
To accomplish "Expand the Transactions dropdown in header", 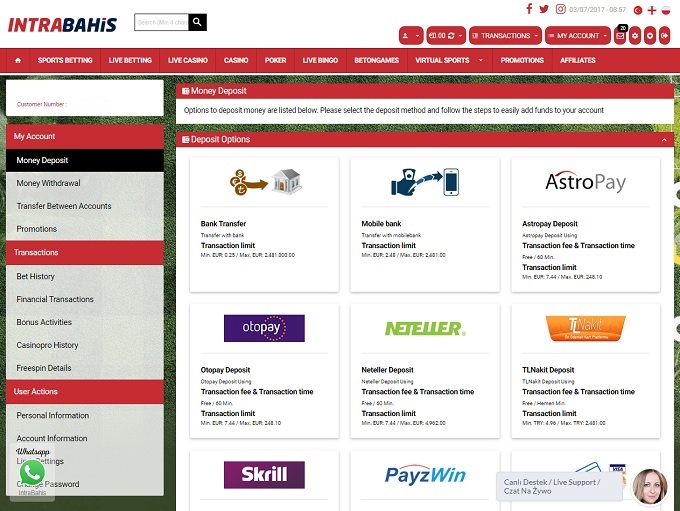I will pos(505,36).
